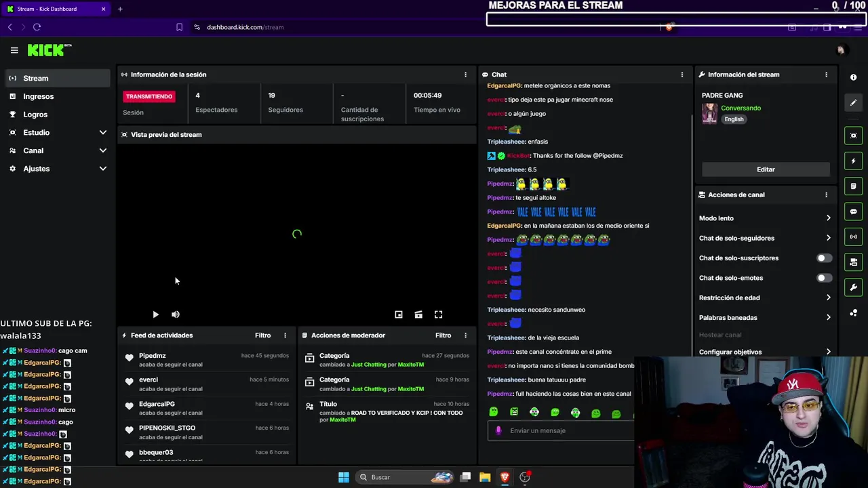Click the profile avatar in the top-right
The width and height of the screenshot is (868, 488).
pos(841,50)
